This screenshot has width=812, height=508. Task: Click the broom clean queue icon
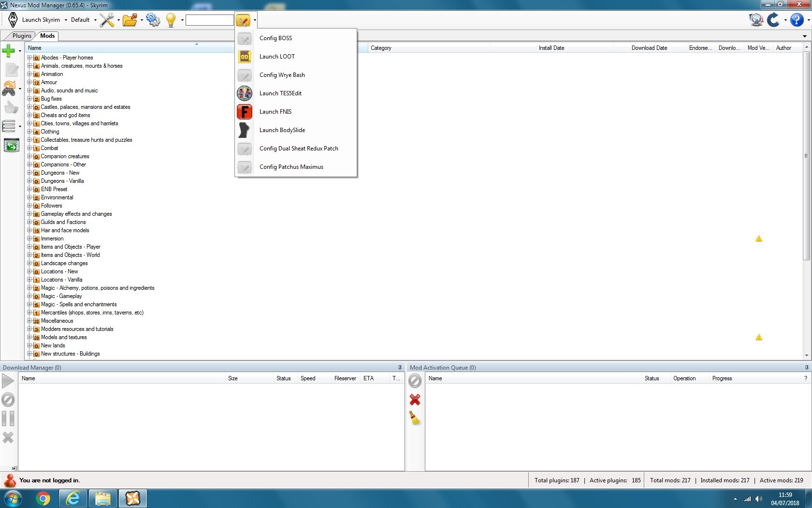point(415,418)
